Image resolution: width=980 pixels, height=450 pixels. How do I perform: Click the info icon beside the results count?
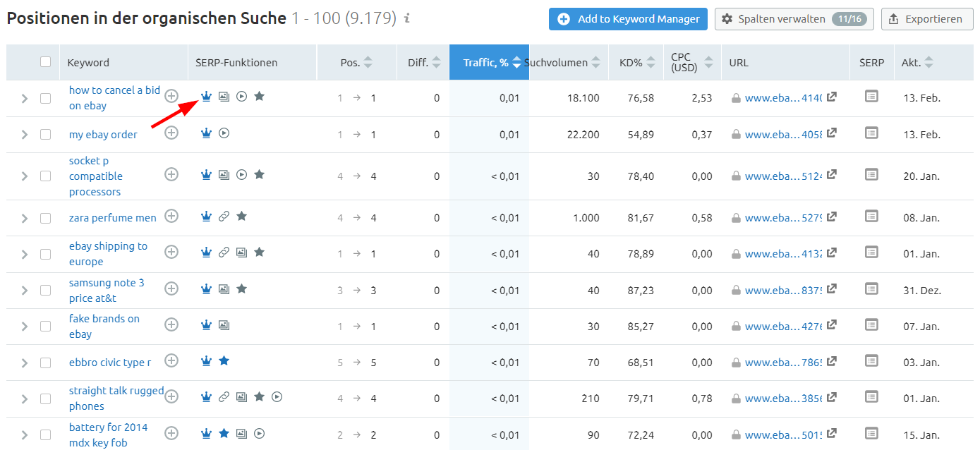click(x=406, y=18)
